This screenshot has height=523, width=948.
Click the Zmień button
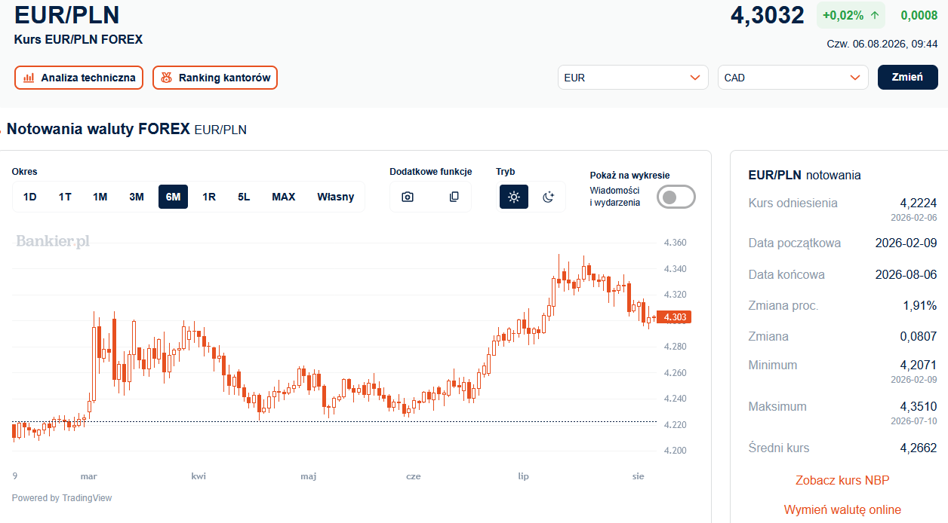tap(907, 78)
